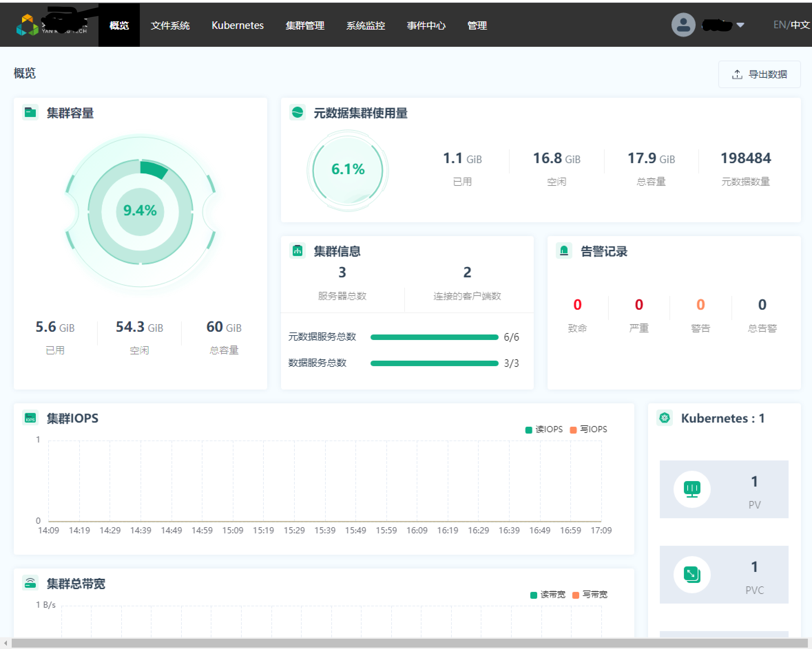Click the 警告 warning alarm count 0
812x649 pixels.
coord(700,304)
